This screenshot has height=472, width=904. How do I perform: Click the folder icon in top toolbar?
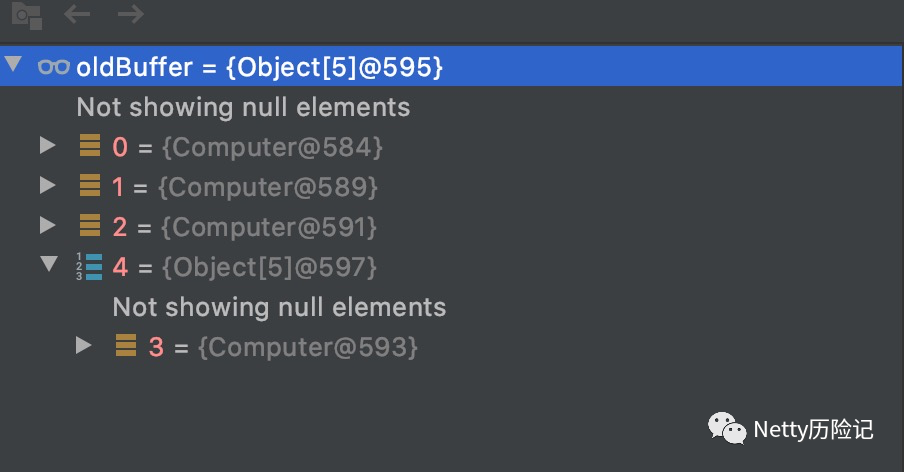(x=27, y=15)
